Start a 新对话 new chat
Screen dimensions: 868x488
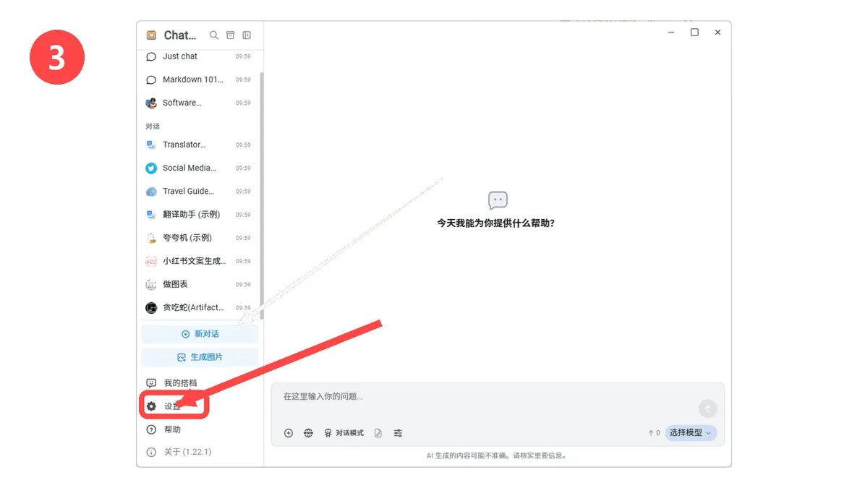tap(200, 334)
